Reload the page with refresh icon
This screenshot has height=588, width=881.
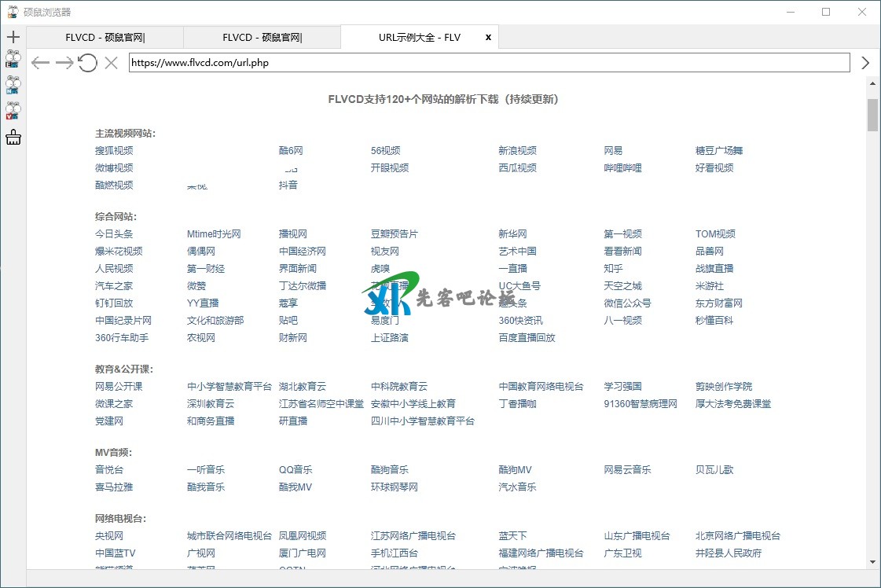pyautogui.click(x=87, y=63)
